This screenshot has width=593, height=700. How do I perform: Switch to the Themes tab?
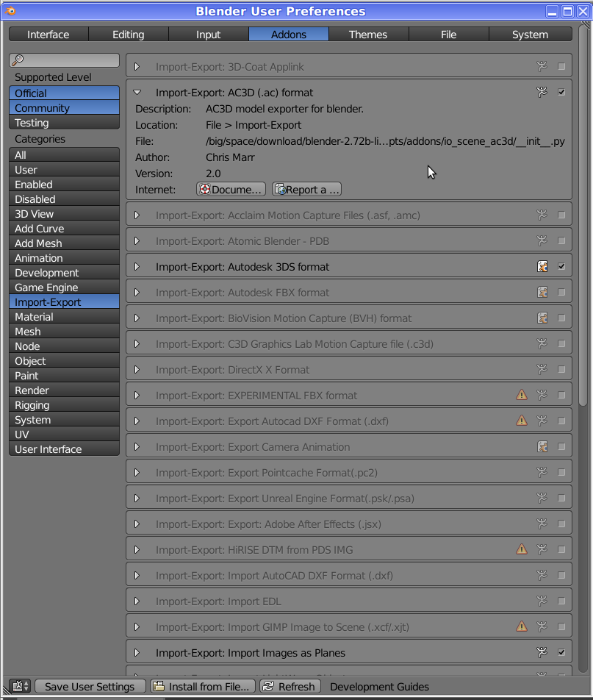click(368, 35)
